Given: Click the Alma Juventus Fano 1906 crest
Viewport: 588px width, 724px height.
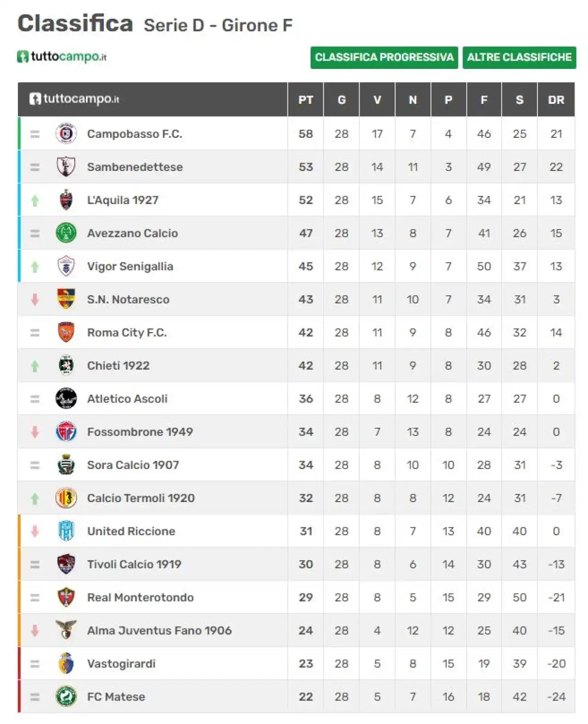Looking at the screenshot, I should [x=66, y=630].
